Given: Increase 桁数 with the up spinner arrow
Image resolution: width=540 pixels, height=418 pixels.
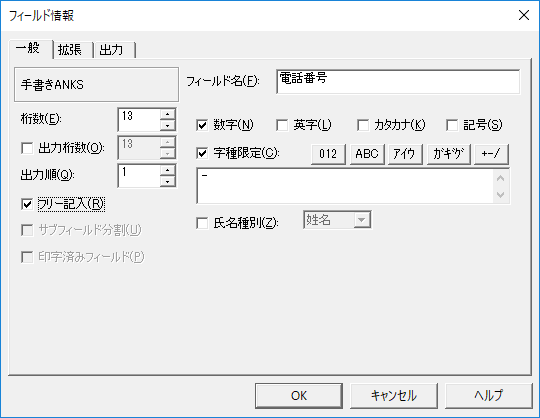Looking at the screenshot, I should (x=167, y=114).
